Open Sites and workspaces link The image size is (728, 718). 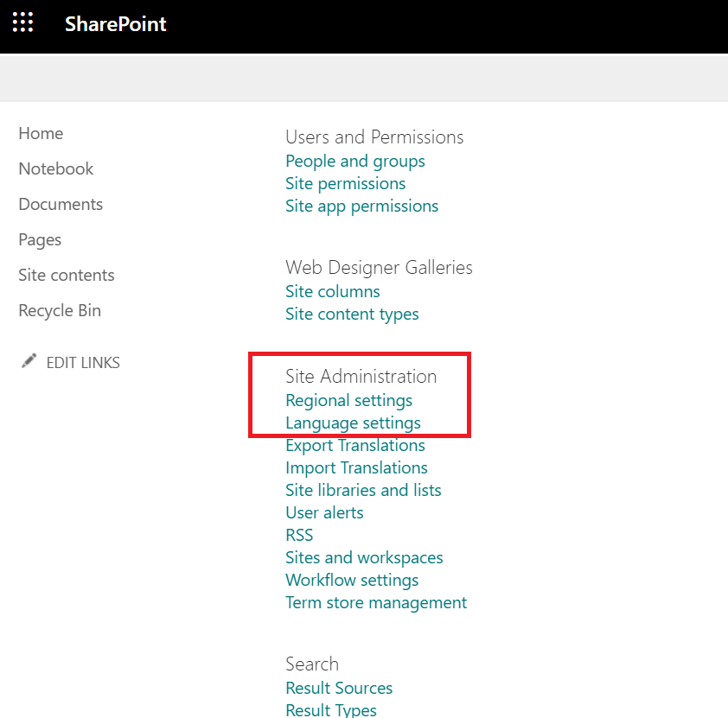[364, 558]
